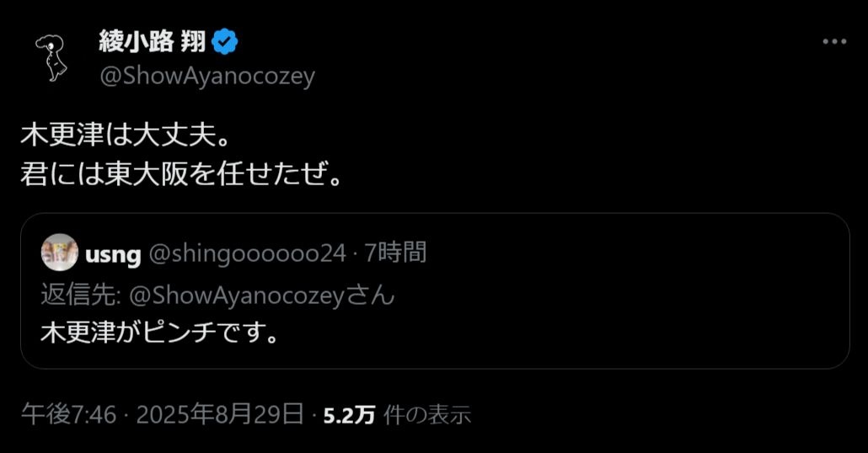Open the @shingoooooo24 handle

pos(248,253)
